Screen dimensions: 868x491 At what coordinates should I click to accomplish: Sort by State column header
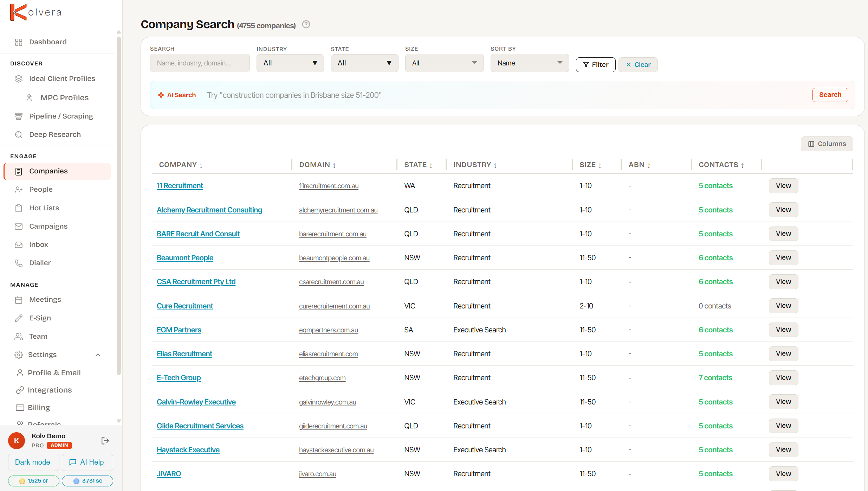point(418,165)
